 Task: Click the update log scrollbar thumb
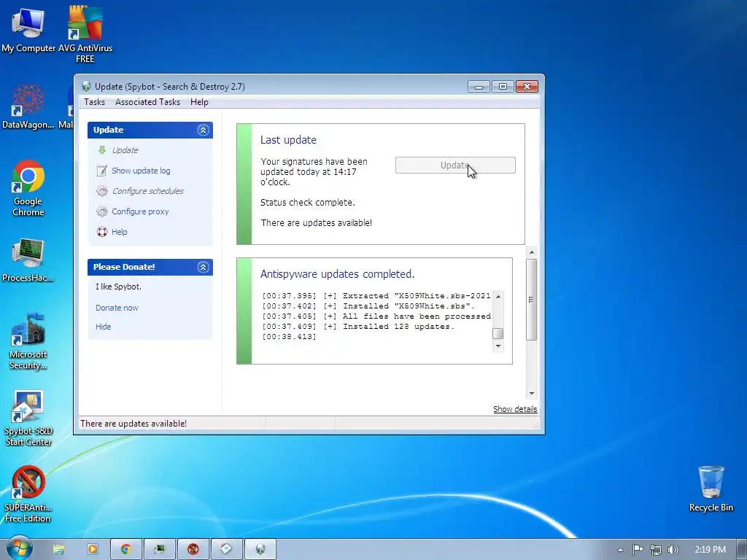[x=498, y=333]
